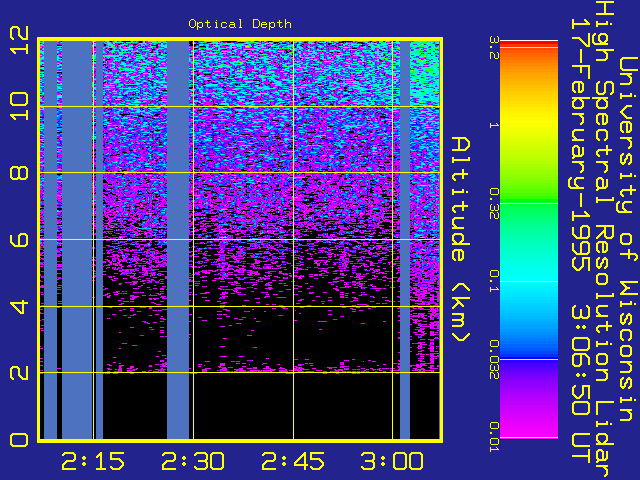640x480 pixels.
Task: Click the color scale value 0.01
Action: pos(494,437)
